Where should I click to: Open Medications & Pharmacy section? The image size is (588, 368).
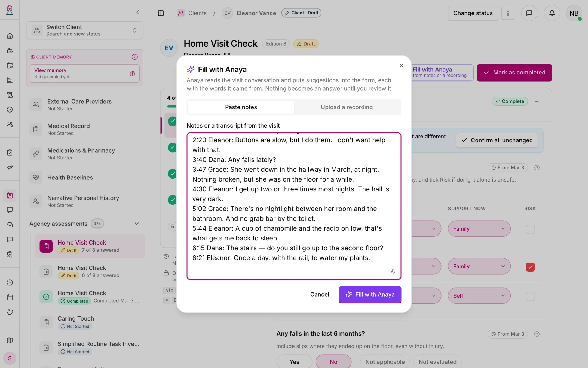click(85, 154)
